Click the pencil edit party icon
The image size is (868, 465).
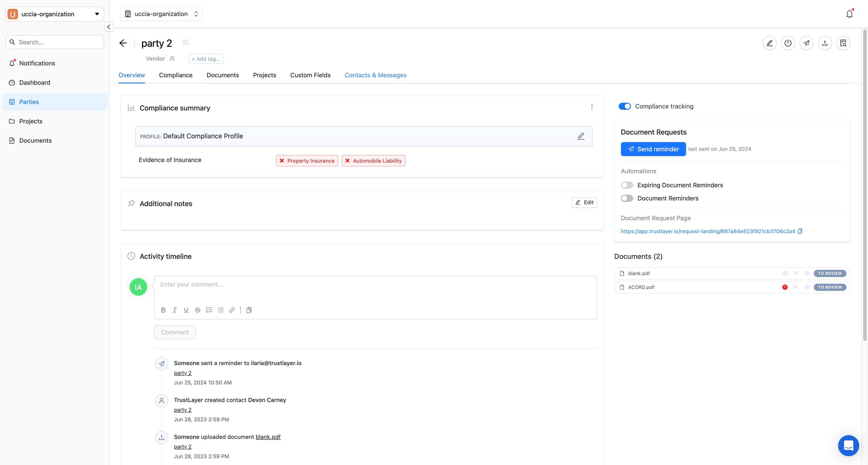(x=769, y=43)
